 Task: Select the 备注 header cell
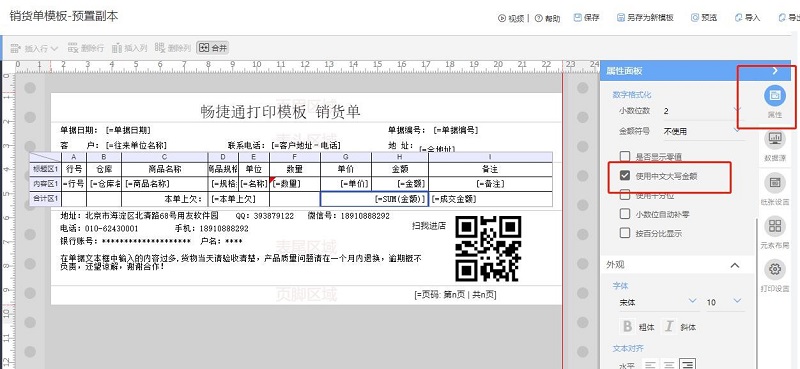[490, 169]
